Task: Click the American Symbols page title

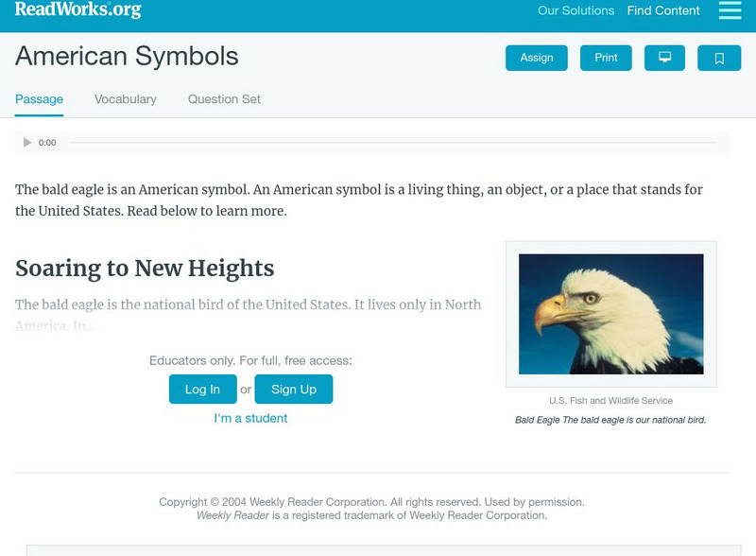Action: (127, 57)
